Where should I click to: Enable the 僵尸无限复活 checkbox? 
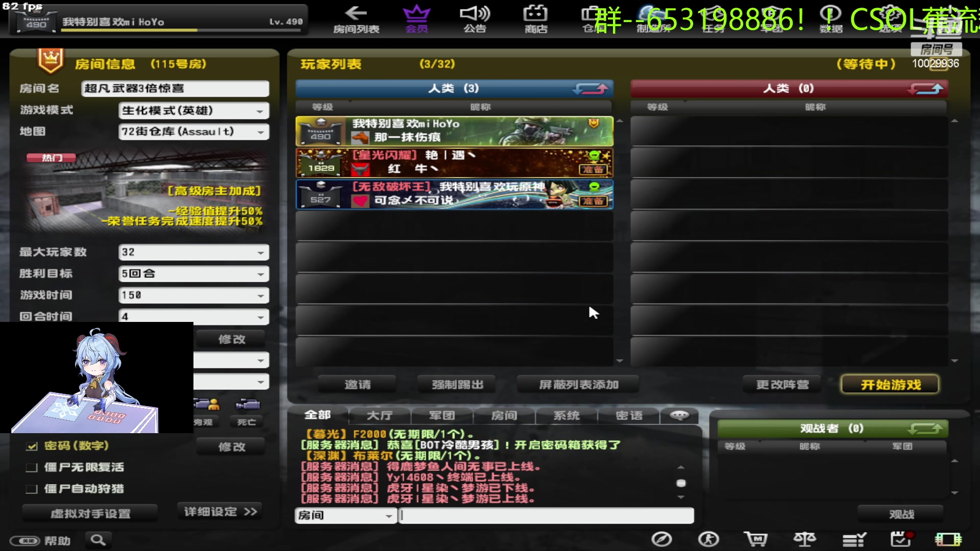tap(32, 467)
